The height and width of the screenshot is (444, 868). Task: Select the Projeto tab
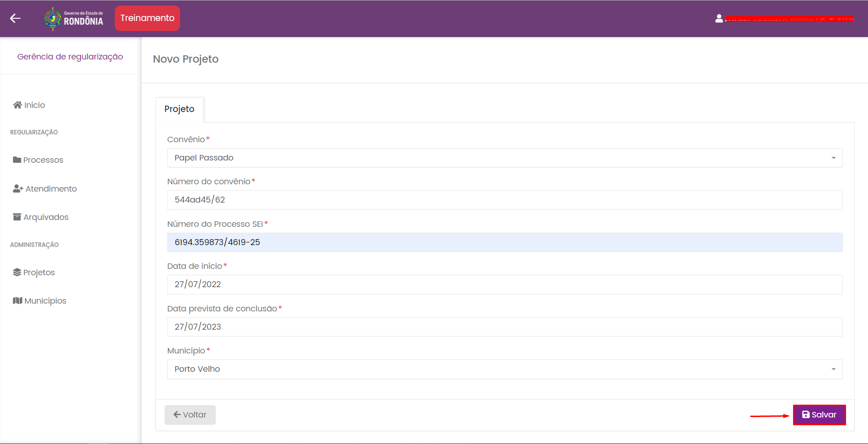click(x=179, y=109)
